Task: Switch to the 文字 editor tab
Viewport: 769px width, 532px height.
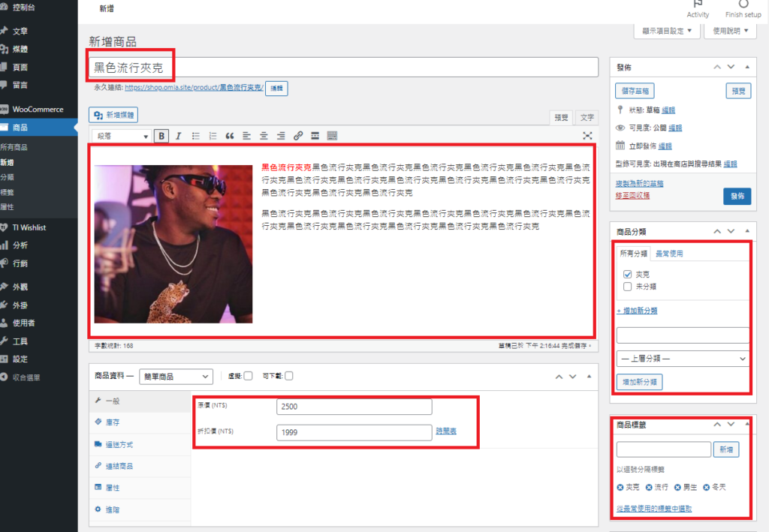Action: pyautogui.click(x=587, y=118)
